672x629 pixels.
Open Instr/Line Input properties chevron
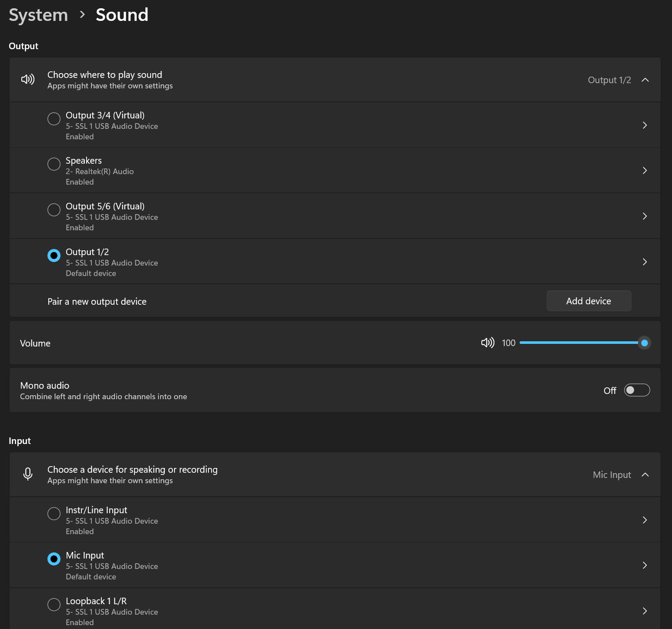[x=645, y=520]
